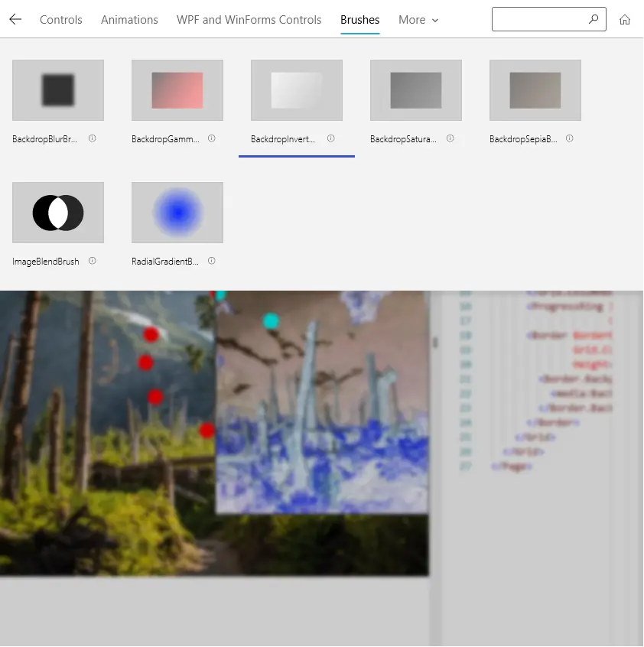Viewport: 644px width, 647px height.
Task: Open the BackdropBlurBrush sample thumbnail
Action: tap(58, 90)
